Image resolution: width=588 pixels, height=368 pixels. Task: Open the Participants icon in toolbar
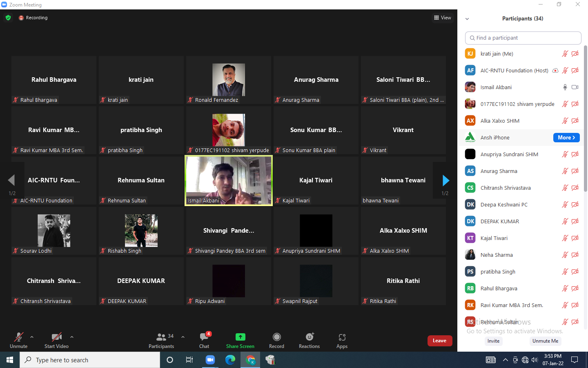point(161,337)
